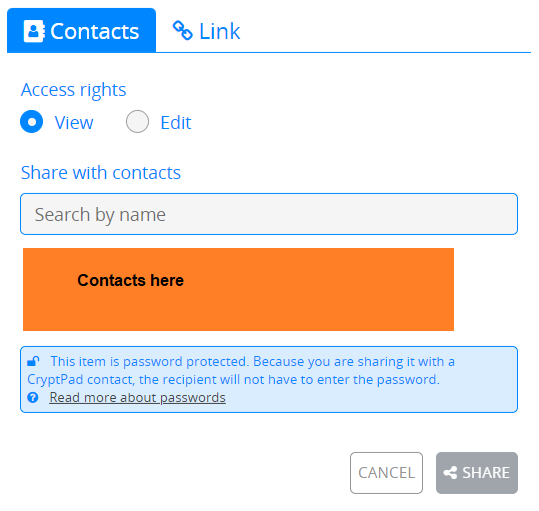Click the Access rights heading
539x511 pixels.
tap(74, 90)
